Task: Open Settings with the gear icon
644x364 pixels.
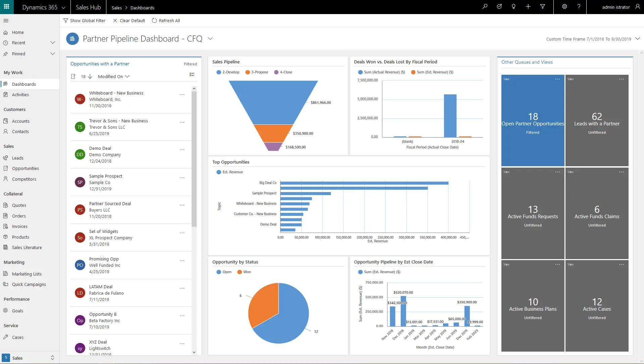Action: [564, 7]
